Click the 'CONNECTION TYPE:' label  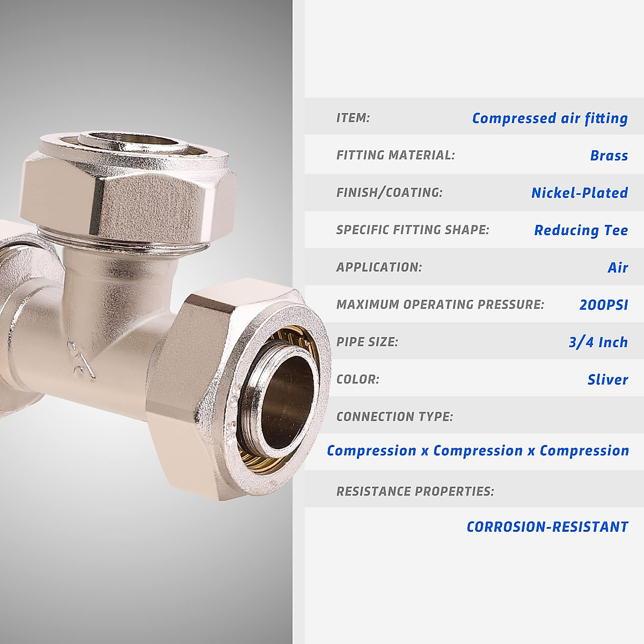[394, 416]
